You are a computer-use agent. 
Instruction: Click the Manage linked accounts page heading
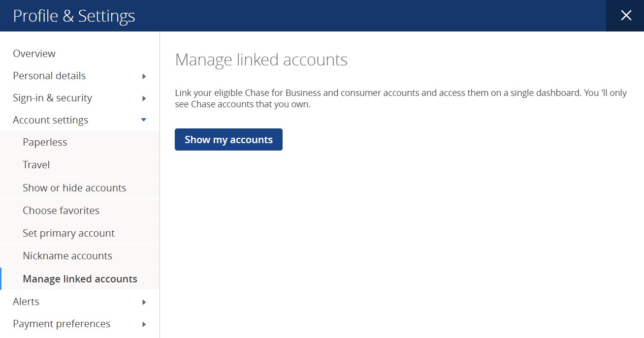[261, 60]
